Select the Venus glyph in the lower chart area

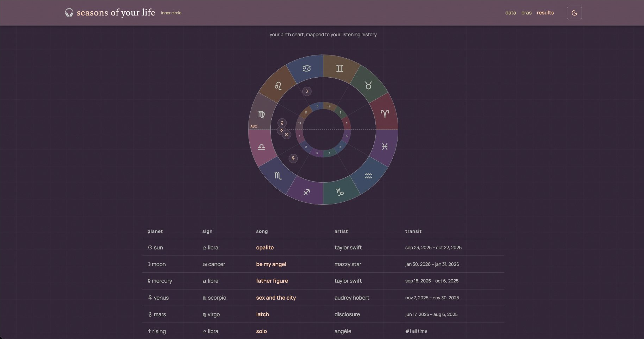coord(293,158)
